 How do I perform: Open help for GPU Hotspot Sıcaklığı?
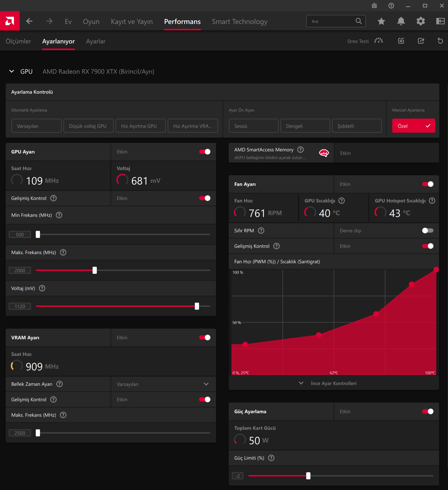point(432,201)
